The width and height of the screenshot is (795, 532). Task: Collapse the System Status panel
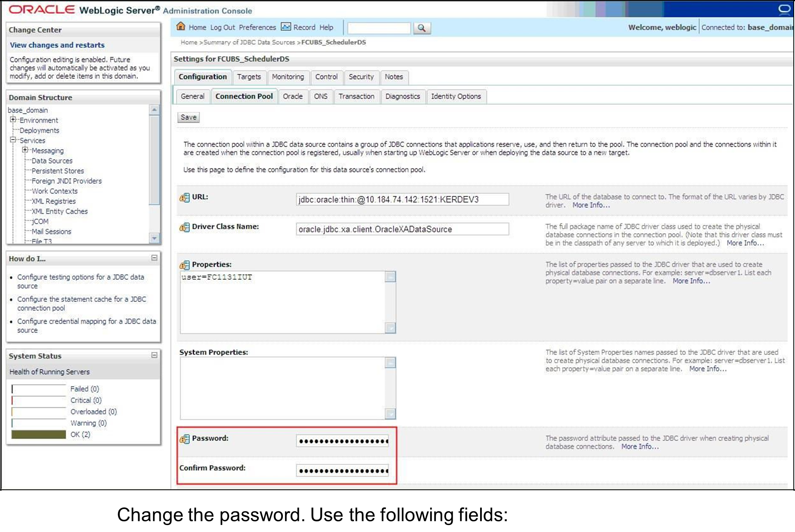click(x=154, y=355)
